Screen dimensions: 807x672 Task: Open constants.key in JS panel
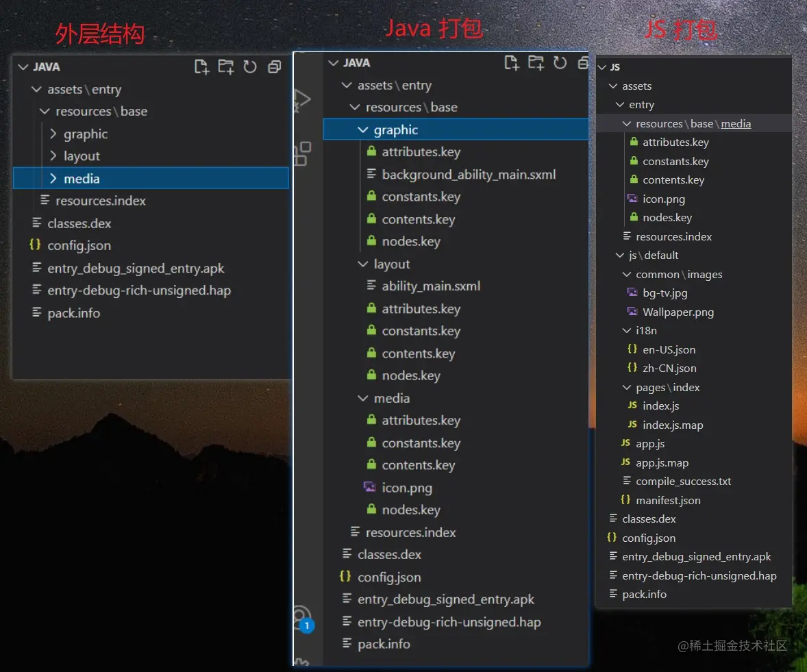(x=675, y=161)
